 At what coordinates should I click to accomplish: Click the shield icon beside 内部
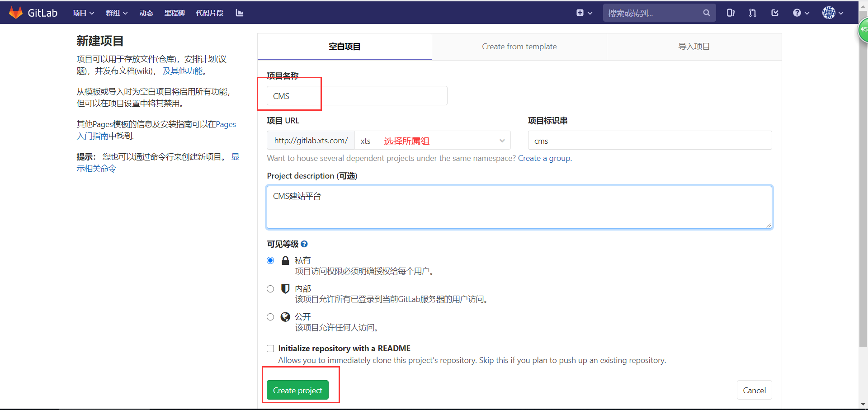[x=285, y=288]
